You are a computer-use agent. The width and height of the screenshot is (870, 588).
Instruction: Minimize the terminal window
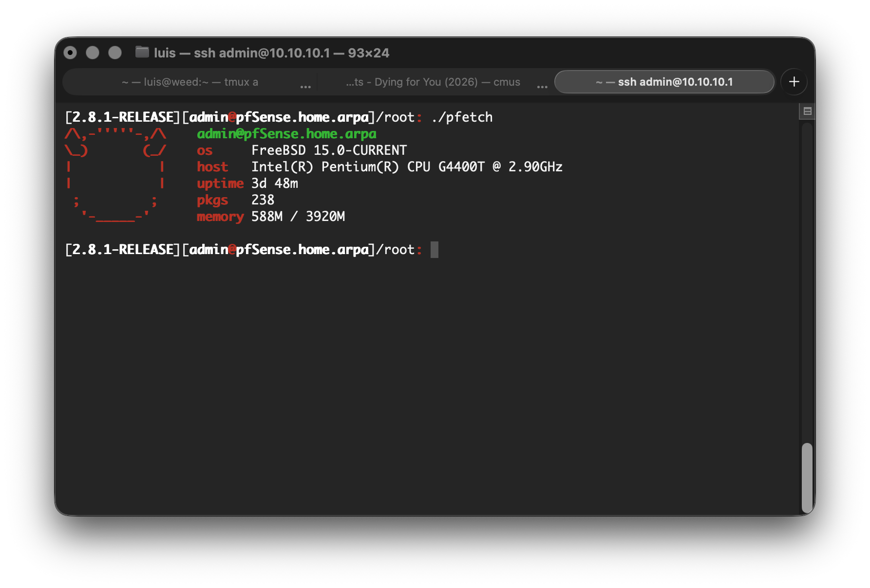pos(93,53)
